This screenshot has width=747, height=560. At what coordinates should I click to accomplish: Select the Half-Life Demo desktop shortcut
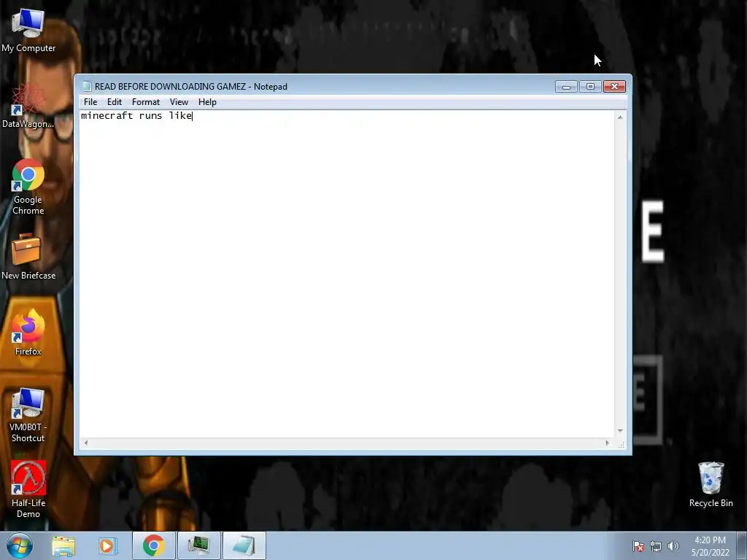pos(28,489)
